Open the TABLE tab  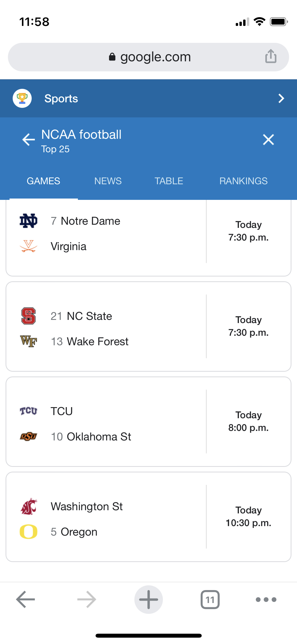tap(169, 181)
